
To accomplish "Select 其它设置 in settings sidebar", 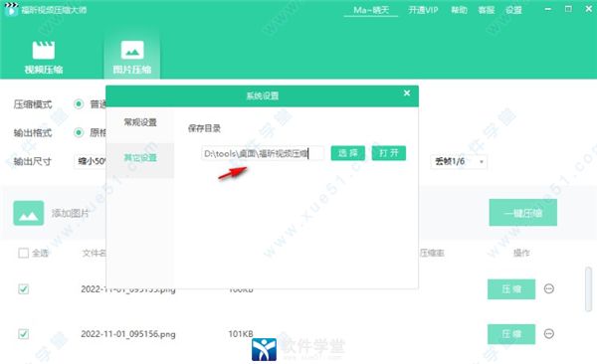I will point(140,157).
